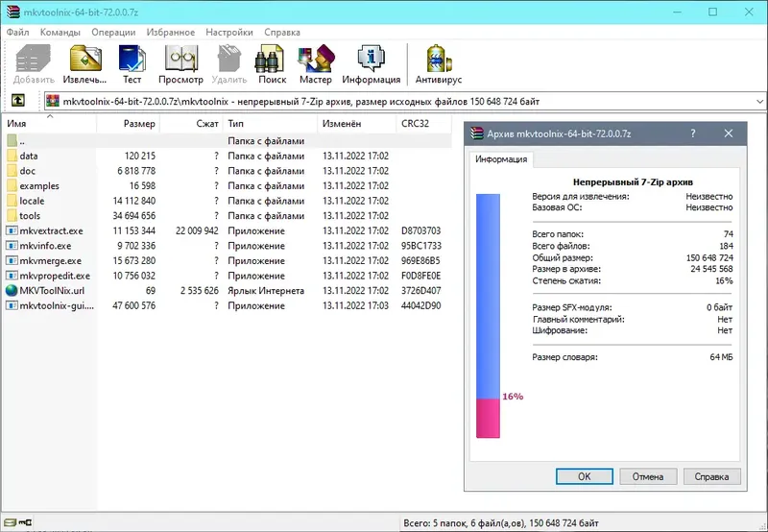Click the mkvmerge.exe file icon

tap(12, 260)
